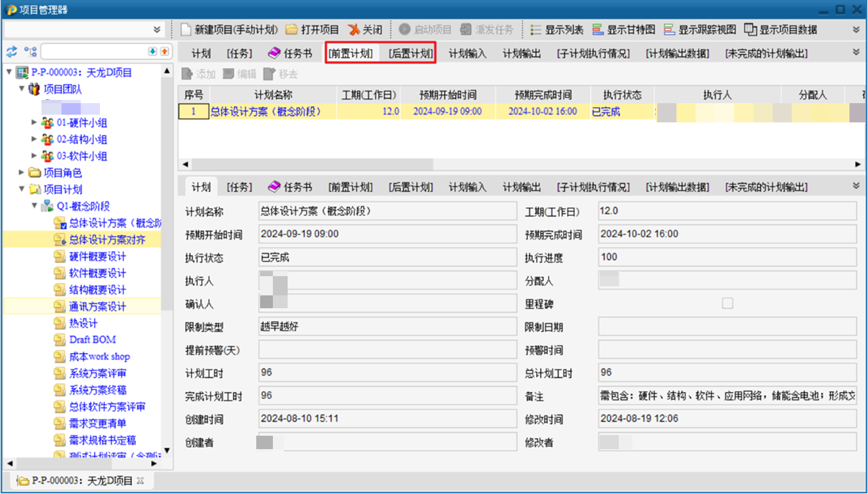Click the 2024-10-02 16:00 cell in the table row
Viewport: 868px width, 494px height.
pyautogui.click(x=543, y=111)
